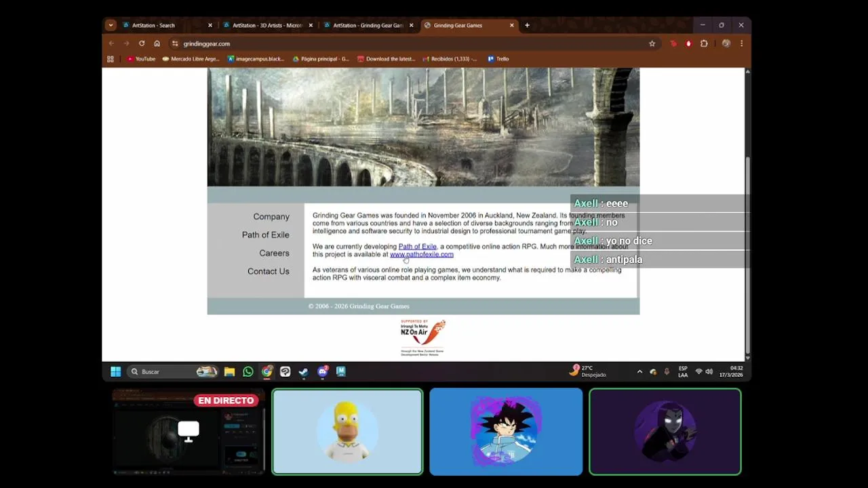
Task: Follow the www.pathofexile.com link
Action: 422,255
